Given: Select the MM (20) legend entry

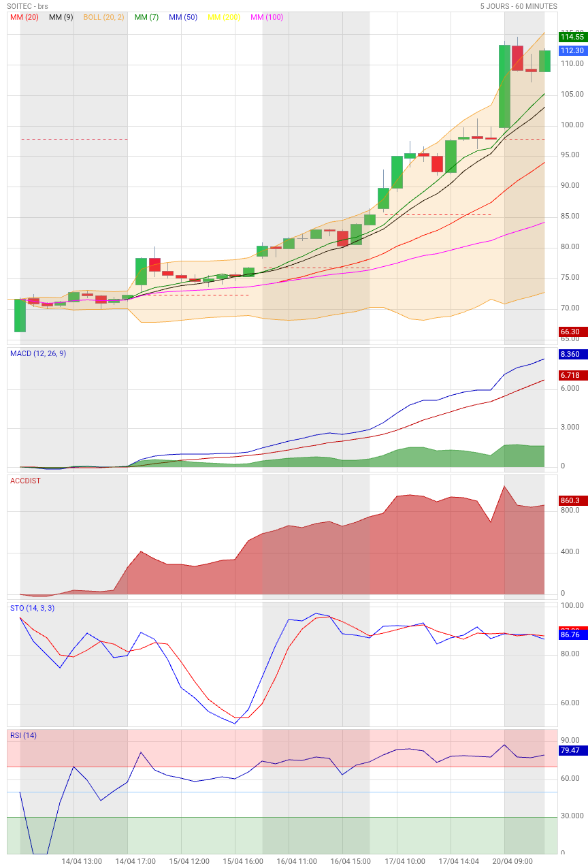Looking at the screenshot, I should (x=24, y=17).
